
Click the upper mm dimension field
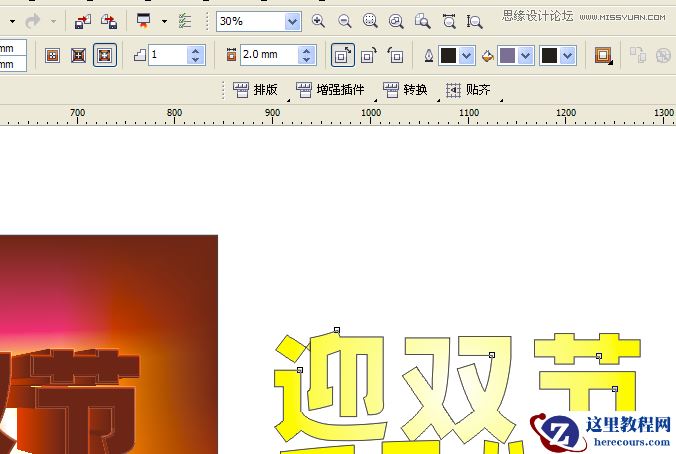point(13,48)
